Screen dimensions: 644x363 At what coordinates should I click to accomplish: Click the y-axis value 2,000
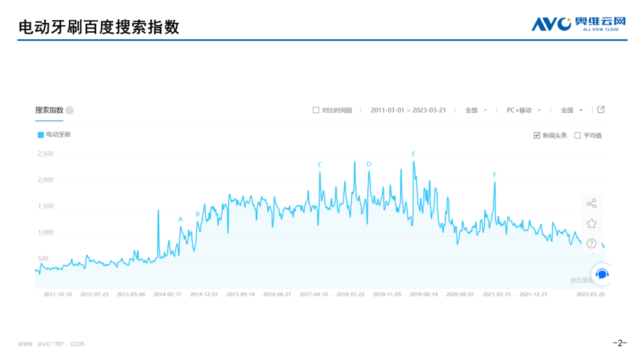pyautogui.click(x=45, y=180)
